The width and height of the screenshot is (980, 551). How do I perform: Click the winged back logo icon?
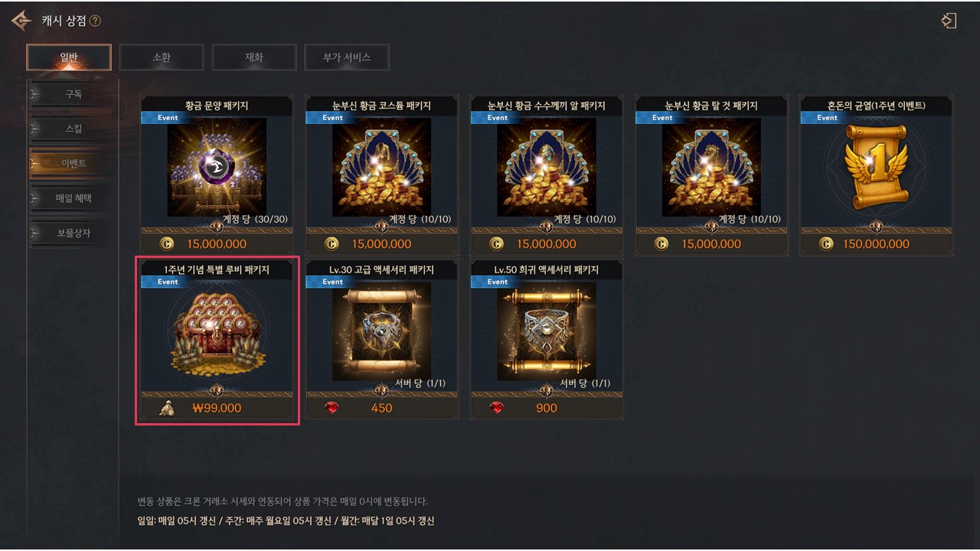coord(21,21)
